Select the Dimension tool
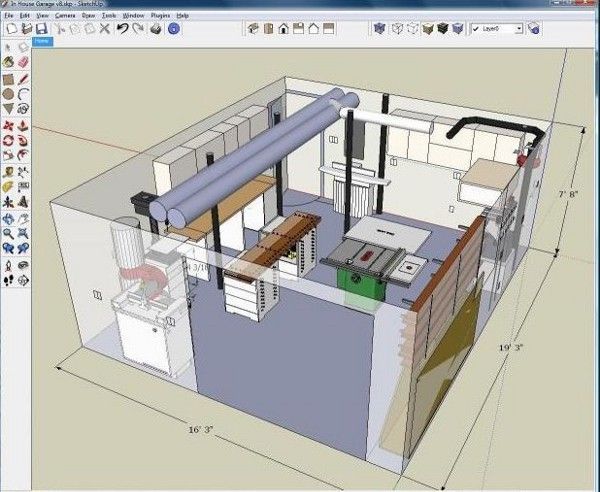600x492 pixels. (x=23, y=172)
